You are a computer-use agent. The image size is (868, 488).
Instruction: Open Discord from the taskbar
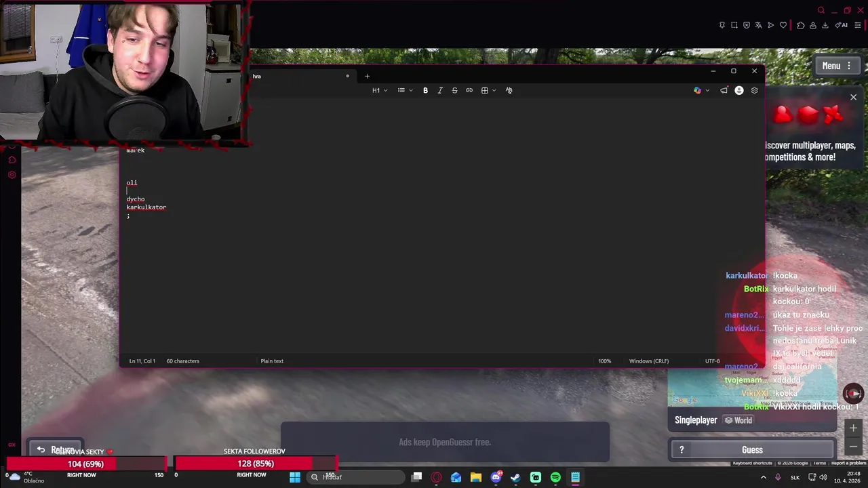[496, 477]
